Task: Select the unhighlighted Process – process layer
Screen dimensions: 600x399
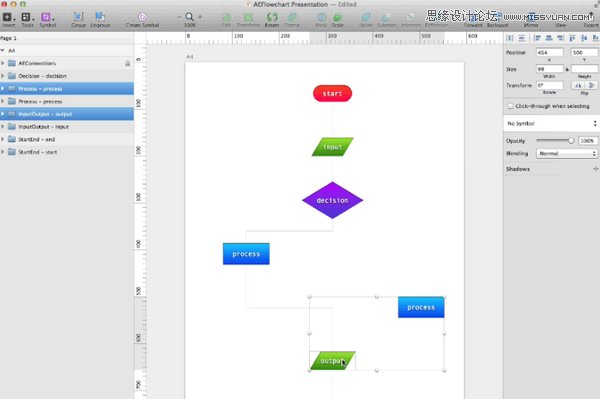Action: (x=67, y=101)
